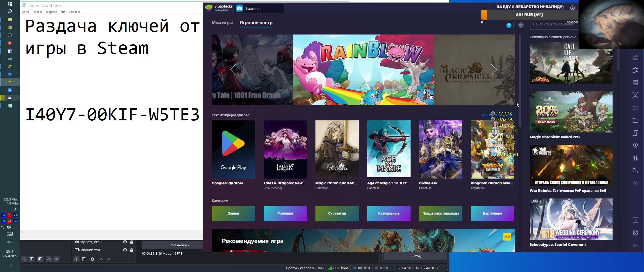Open the Ролевые category
Screen dimensions: 644x272
[x=285, y=213]
